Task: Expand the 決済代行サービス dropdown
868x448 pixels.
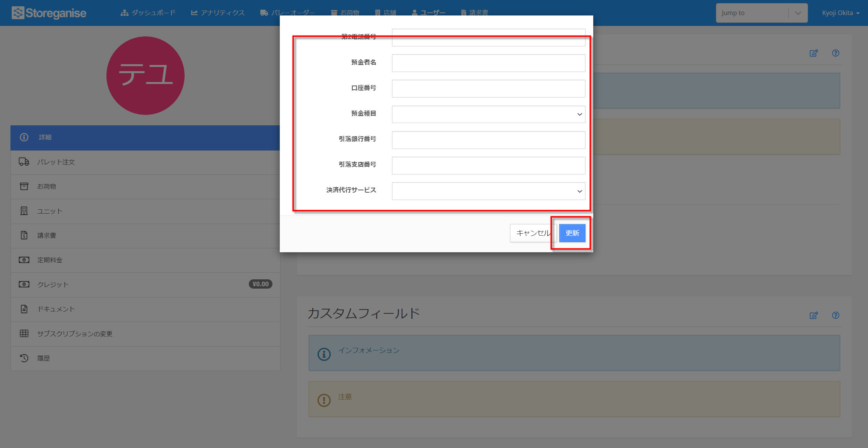Action: pyautogui.click(x=488, y=191)
